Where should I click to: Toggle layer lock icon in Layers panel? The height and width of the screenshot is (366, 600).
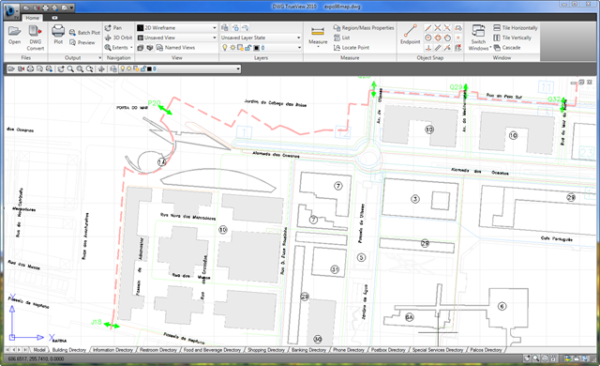tap(248, 47)
